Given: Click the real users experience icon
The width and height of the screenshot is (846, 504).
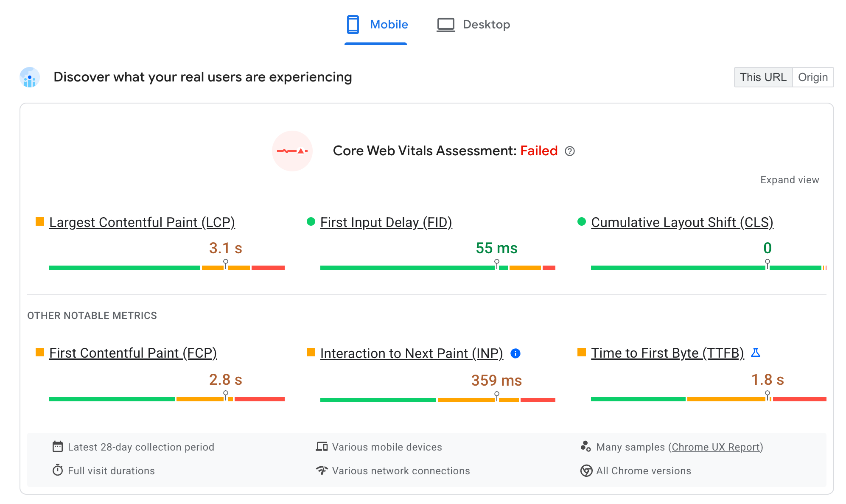Looking at the screenshot, I should pos(30,77).
